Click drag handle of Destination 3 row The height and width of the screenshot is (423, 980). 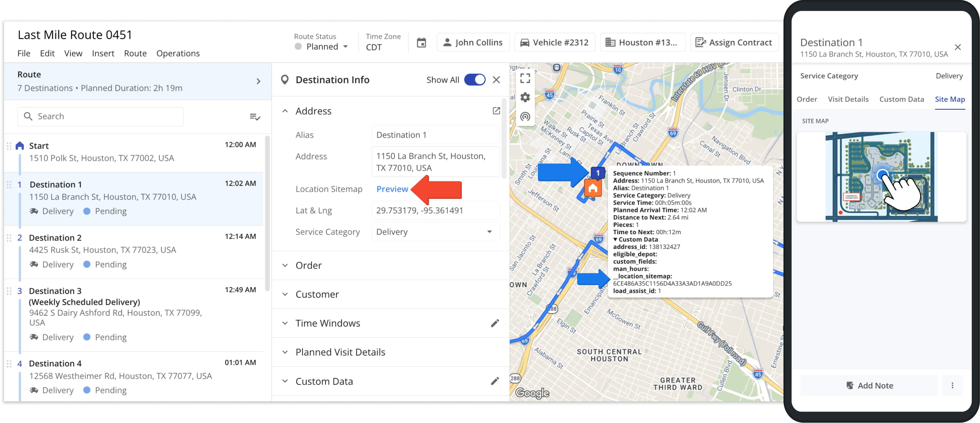(9, 291)
